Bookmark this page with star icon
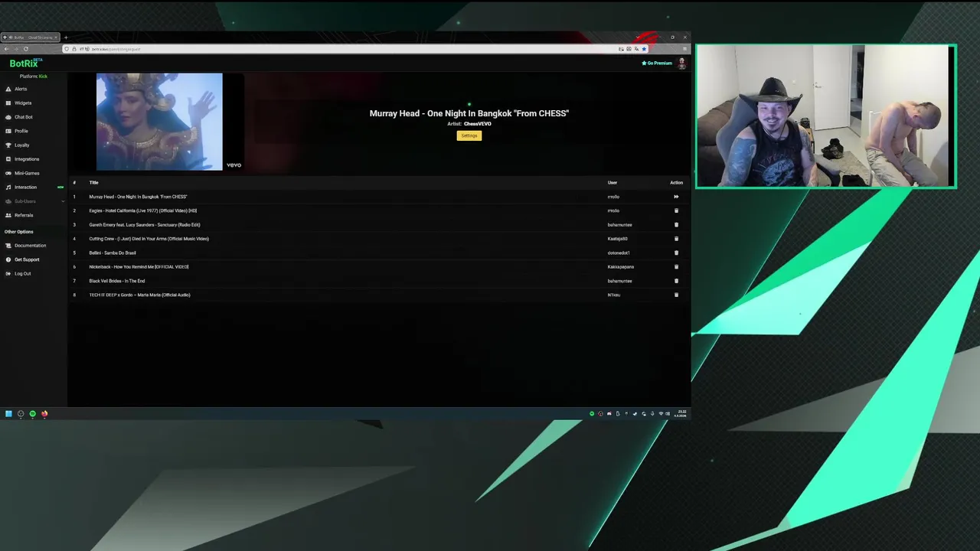This screenshot has height=551, width=980. coord(643,49)
